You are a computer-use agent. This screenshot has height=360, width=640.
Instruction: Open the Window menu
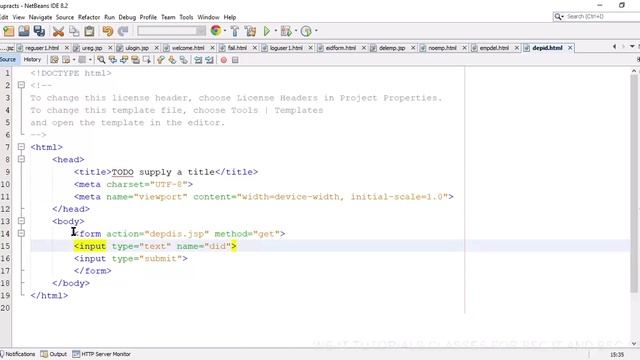coord(208,17)
